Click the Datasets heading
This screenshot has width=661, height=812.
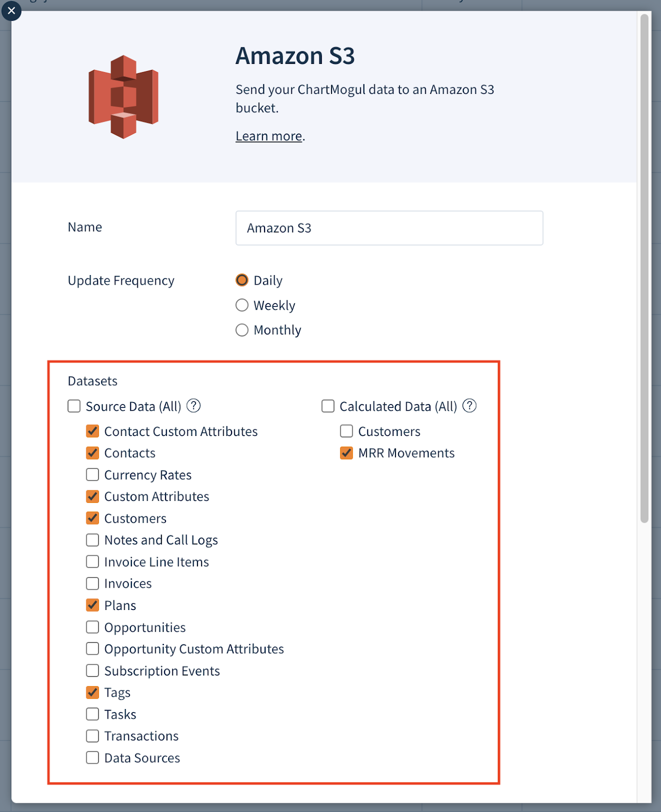click(x=92, y=381)
